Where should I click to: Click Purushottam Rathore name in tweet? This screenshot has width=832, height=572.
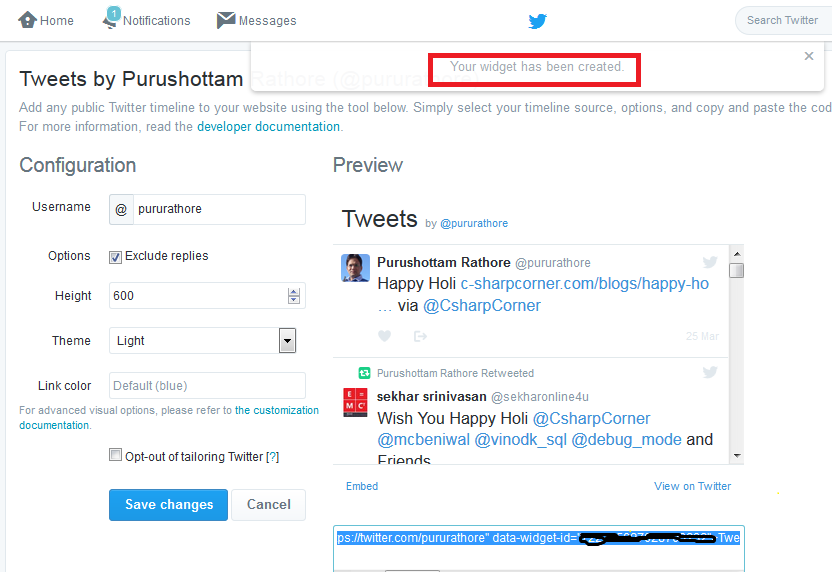(444, 263)
